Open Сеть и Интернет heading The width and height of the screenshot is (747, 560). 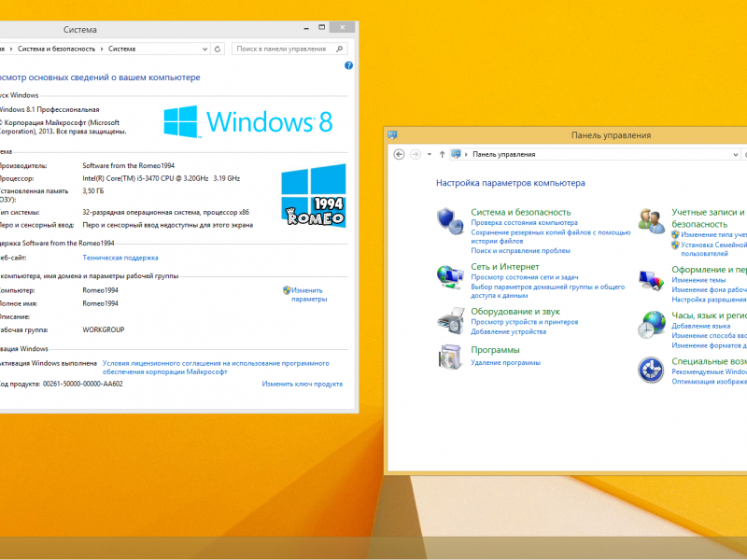tap(505, 267)
